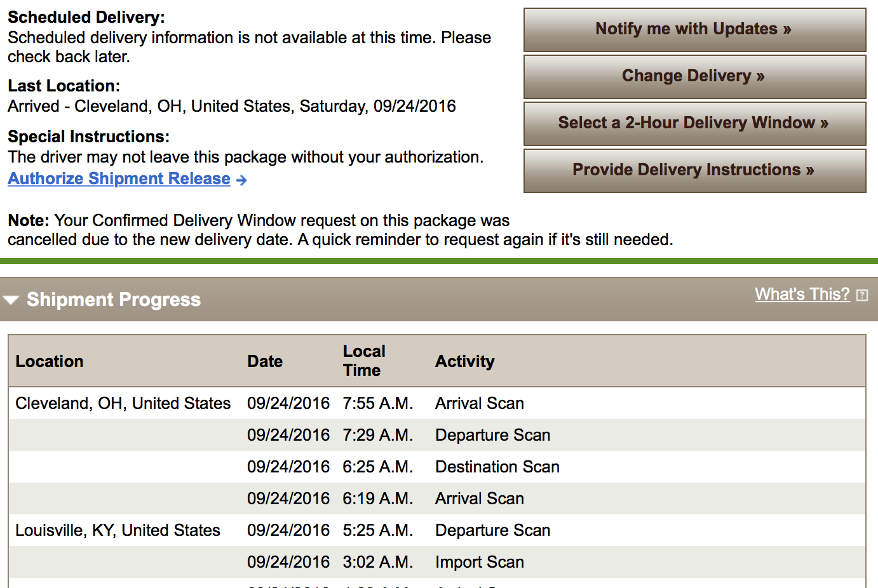Click the arrow icon beside Authorize Shipment Release

(241, 180)
